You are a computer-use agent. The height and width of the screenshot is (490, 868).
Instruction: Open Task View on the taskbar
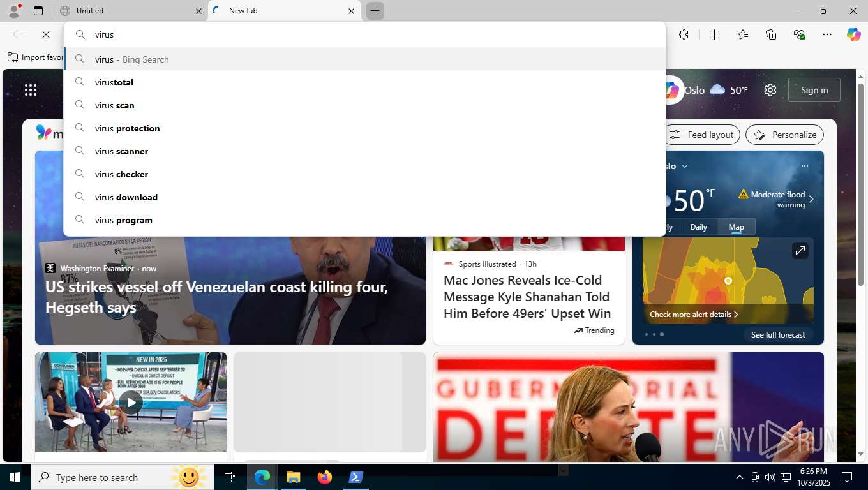click(230, 477)
